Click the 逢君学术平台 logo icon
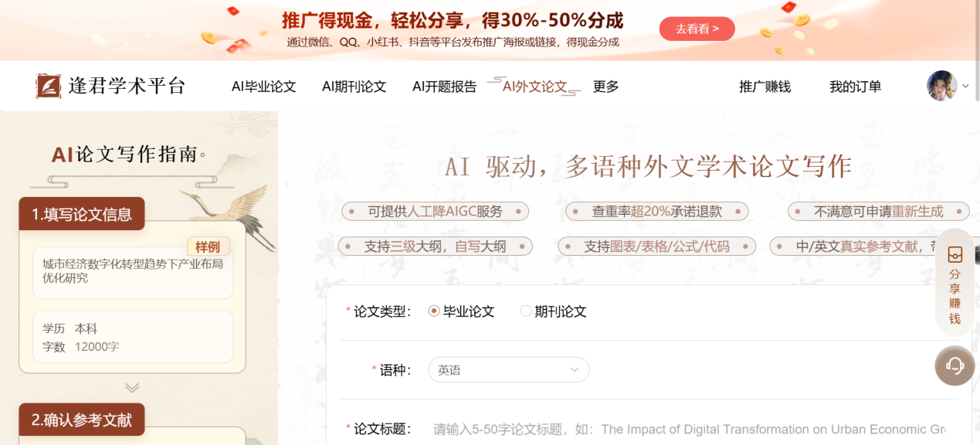The width and height of the screenshot is (980, 445). click(49, 86)
